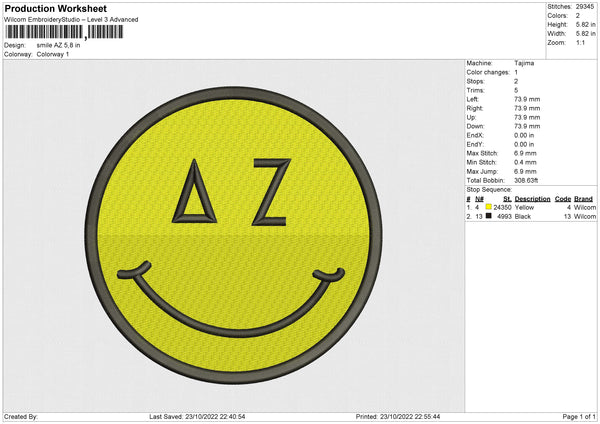This screenshot has height=424, width=600.
Task: Click the yellow color swatch in stop sequence
Action: (x=488, y=207)
